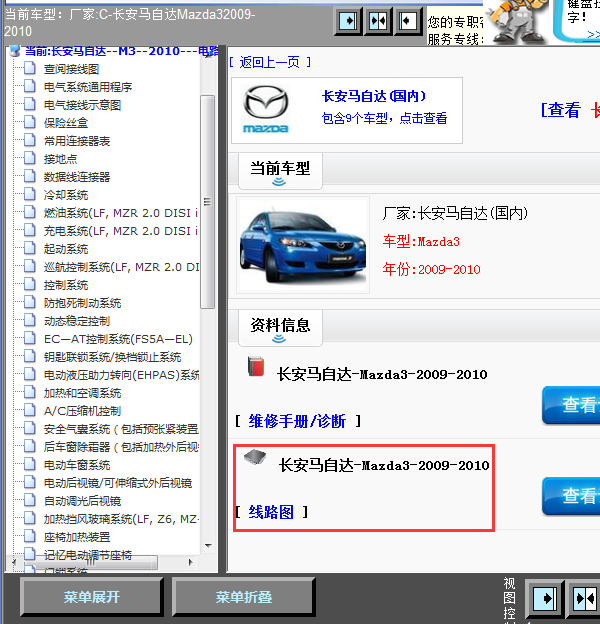Open 电动液压助力转向(EHPAS) tree item

121,375
